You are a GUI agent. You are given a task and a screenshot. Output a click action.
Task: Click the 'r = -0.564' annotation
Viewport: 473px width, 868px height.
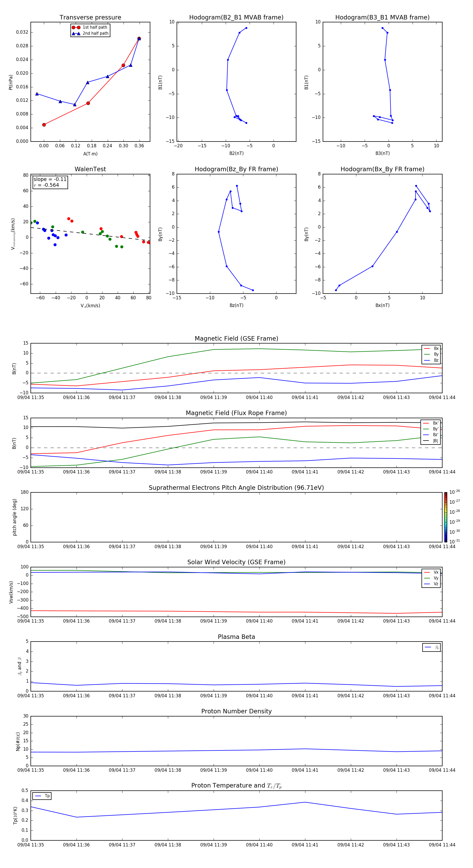tap(47, 185)
